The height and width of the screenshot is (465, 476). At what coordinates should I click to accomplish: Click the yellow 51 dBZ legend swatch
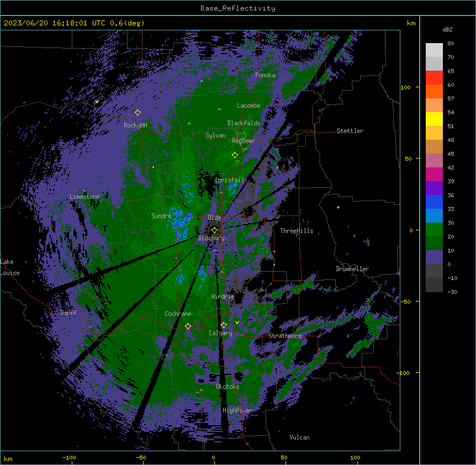pos(434,119)
